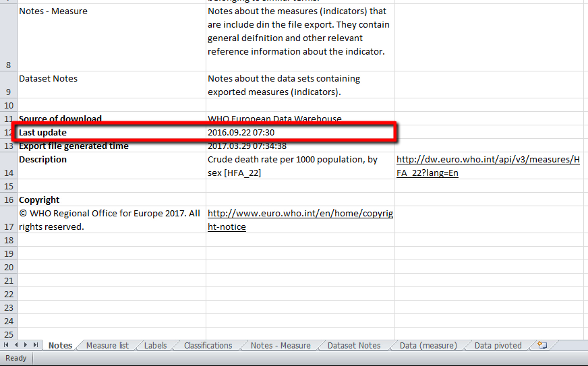Viewport: 588px width, 366px height.
Task: Switch to the Data (measure) sheet tab
Action: 428,345
